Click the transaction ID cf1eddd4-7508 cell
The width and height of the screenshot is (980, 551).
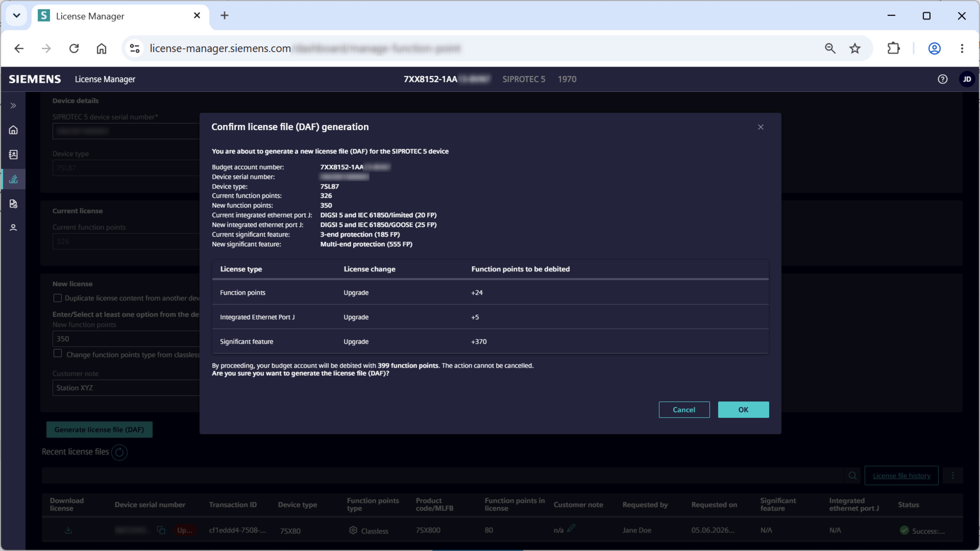(237, 530)
